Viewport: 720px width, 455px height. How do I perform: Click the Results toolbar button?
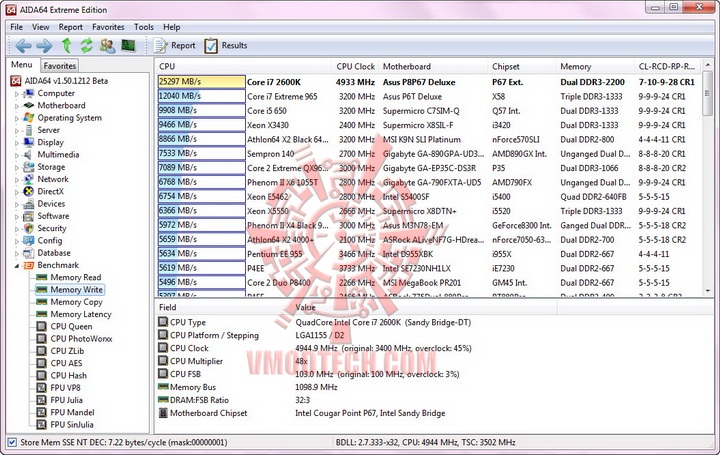point(225,45)
